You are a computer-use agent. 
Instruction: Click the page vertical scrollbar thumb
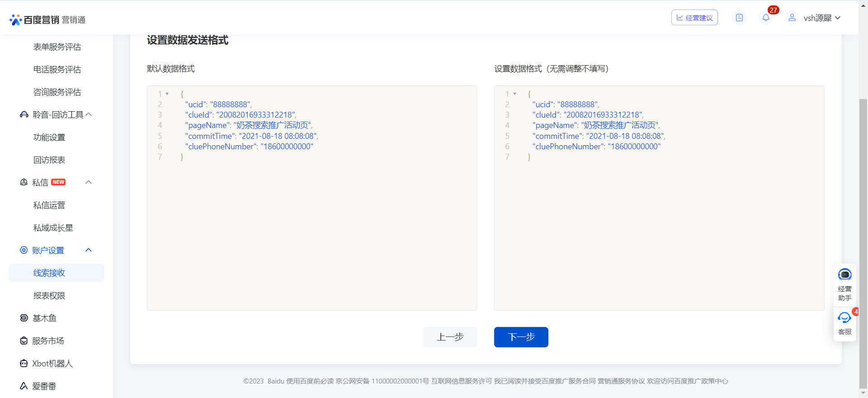tap(863, 243)
